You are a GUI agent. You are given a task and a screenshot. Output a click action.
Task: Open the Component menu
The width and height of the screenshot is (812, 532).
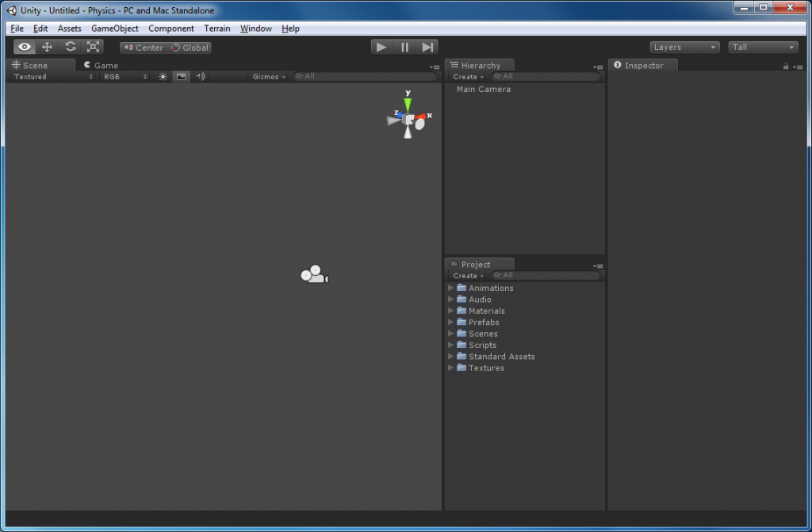click(171, 29)
